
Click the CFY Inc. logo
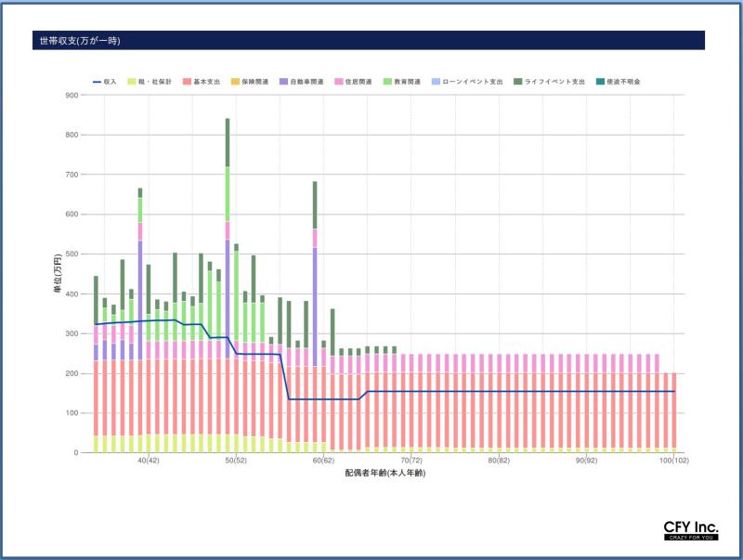(691, 530)
